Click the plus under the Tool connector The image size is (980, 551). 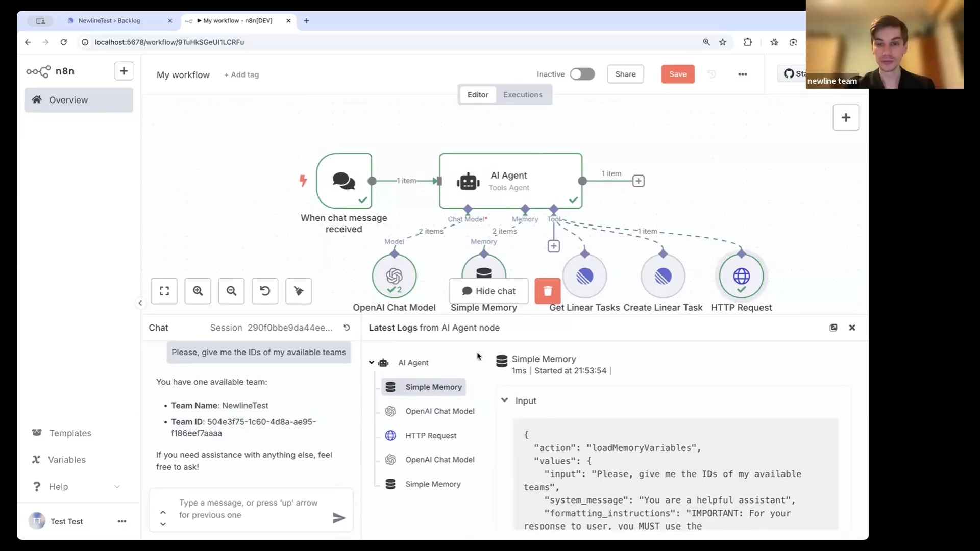554,246
